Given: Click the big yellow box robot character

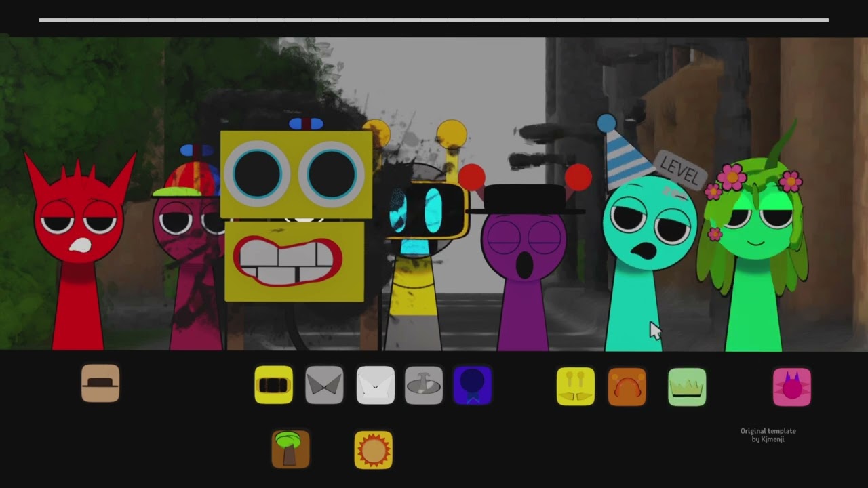Looking at the screenshot, I should (296, 217).
